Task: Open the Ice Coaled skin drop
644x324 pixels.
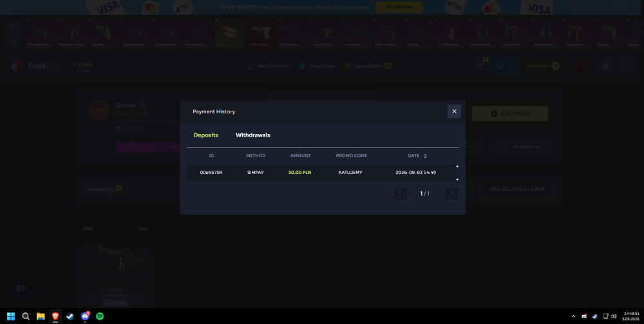Action: (357, 33)
